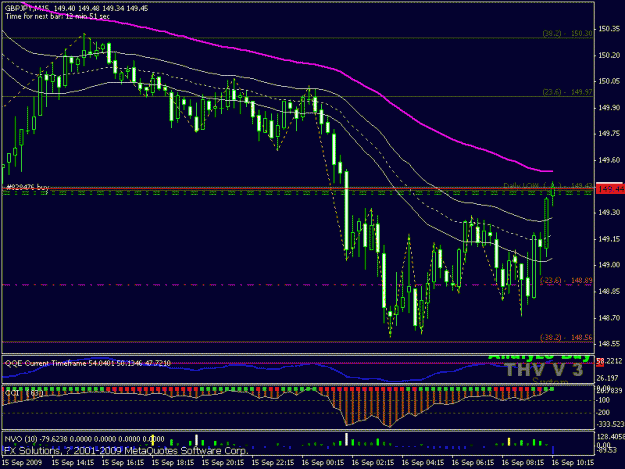The width and height of the screenshot is (625, 469).
Task: Click the 'Time for next bar' countdown label
Action: pos(57,16)
